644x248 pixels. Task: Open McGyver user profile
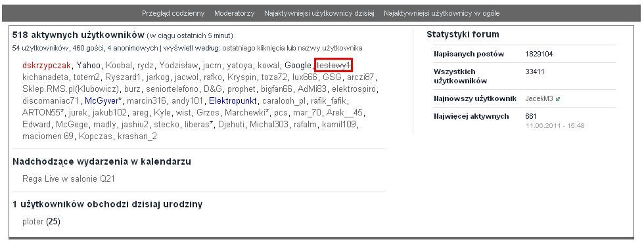coord(101,100)
